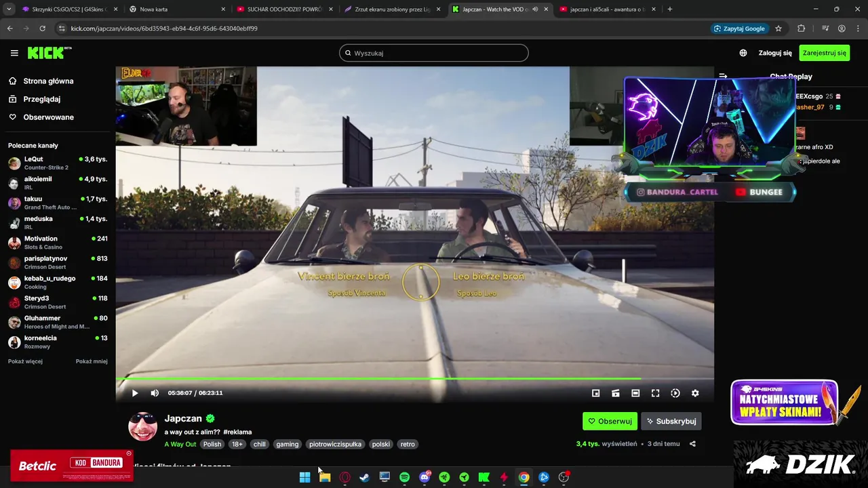The image size is (868, 488).
Task: Open aikoiemil recommended channel
Action: tap(58, 183)
